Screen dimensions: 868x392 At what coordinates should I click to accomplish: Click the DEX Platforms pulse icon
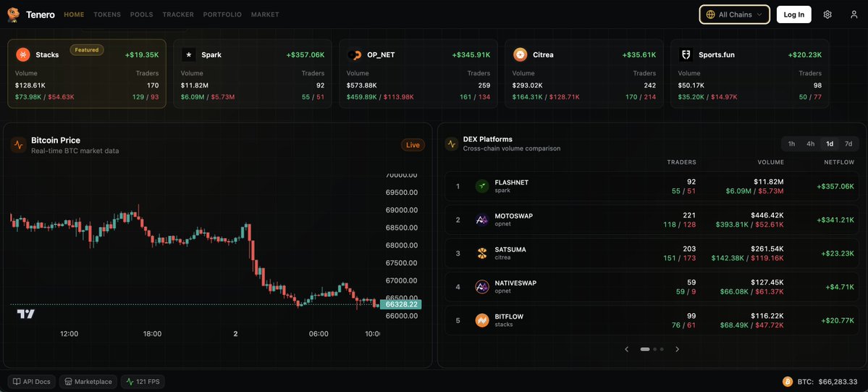(x=451, y=143)
